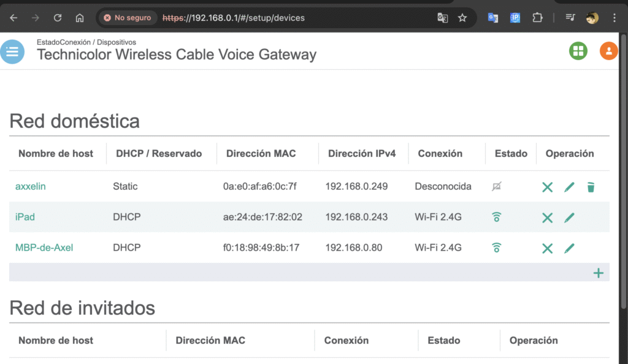Add a new device with plus icon
Image resolution: width=628 pixels, height=364 pixels.
(599, 273)
